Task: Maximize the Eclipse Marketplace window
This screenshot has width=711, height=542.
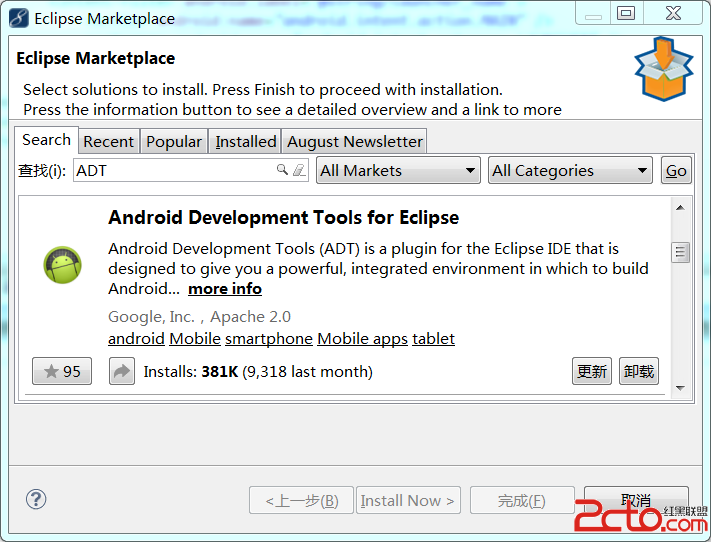Action: point(626,13)
